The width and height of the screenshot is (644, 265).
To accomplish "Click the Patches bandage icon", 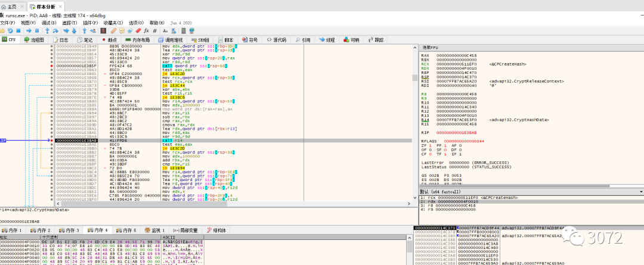I will [113, 31].
